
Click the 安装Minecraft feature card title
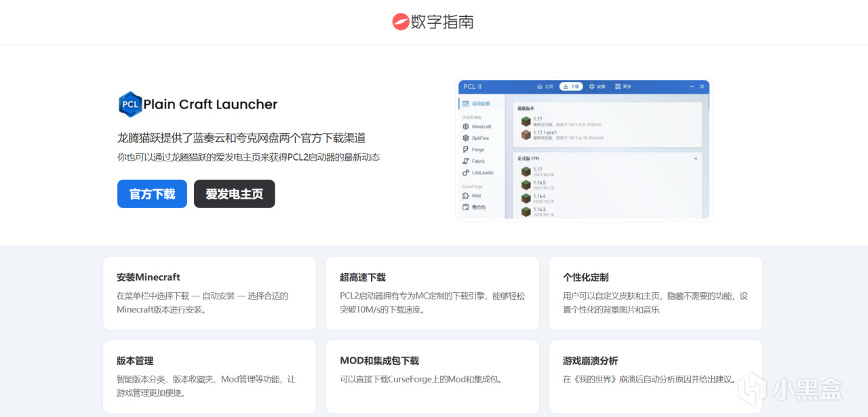(x=149, y=277)
